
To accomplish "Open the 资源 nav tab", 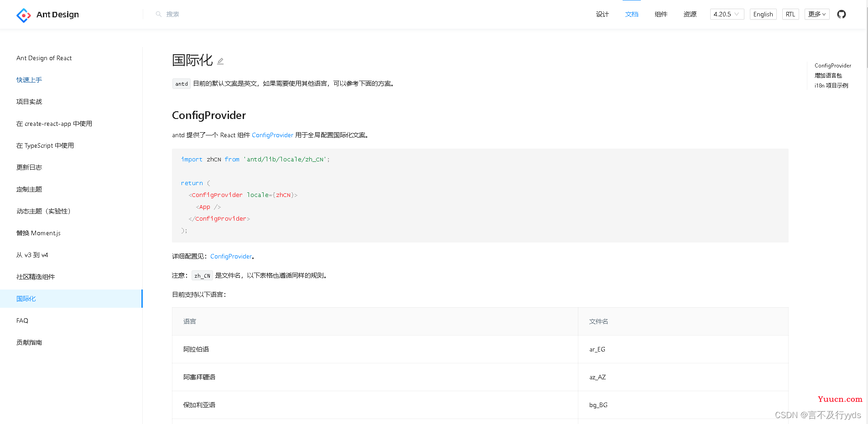I will 690,14.
